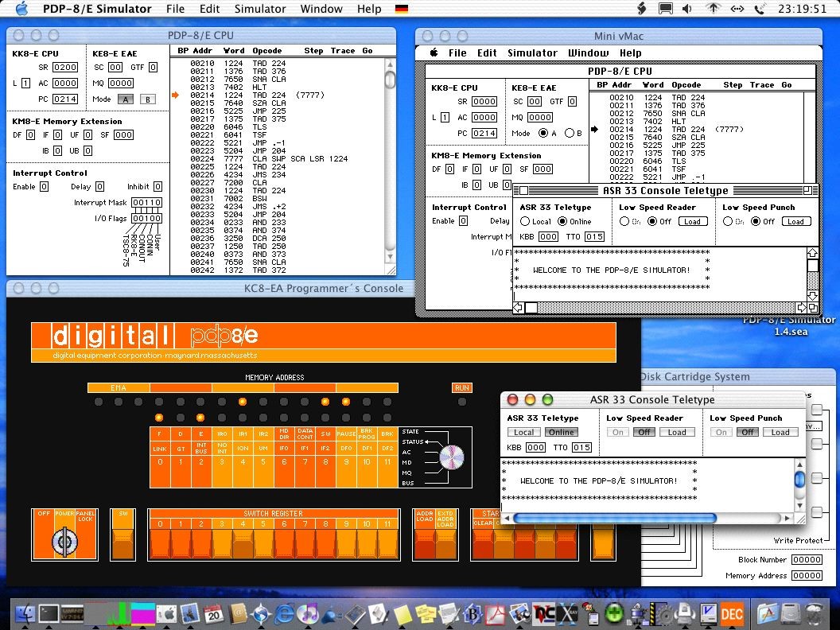Click the front Teletype horizontal scrollbar thumb
This screenshot has width=840, height=630.
pos(614,518)
